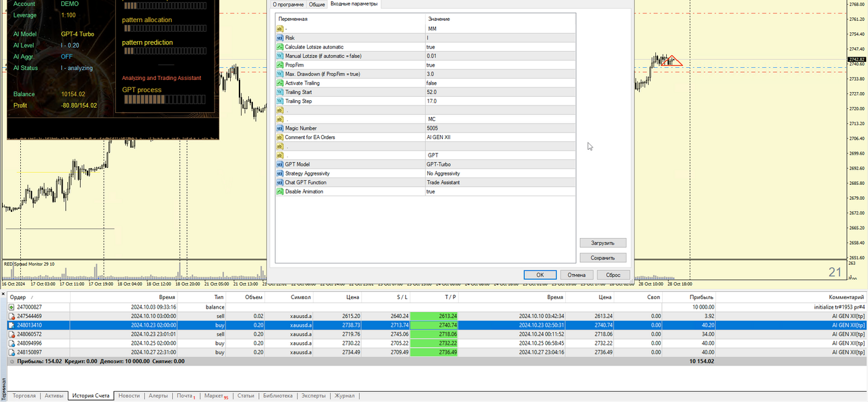The image size is (868, 402).
Task: Click the Сохранить button
Action: 603,257
